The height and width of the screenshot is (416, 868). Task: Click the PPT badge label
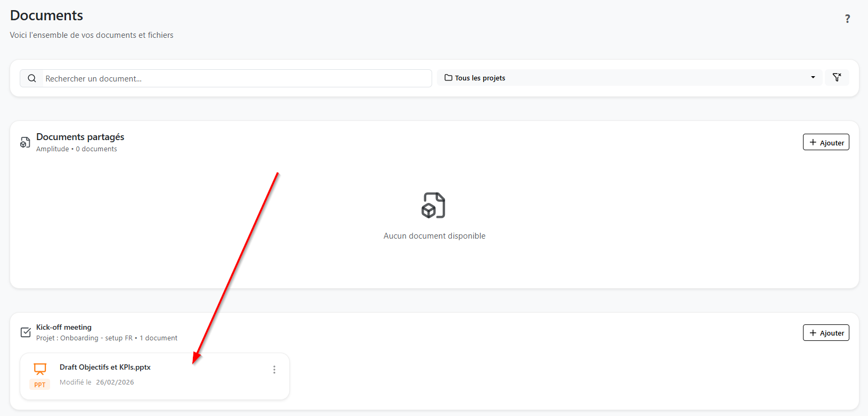(40, 385)
